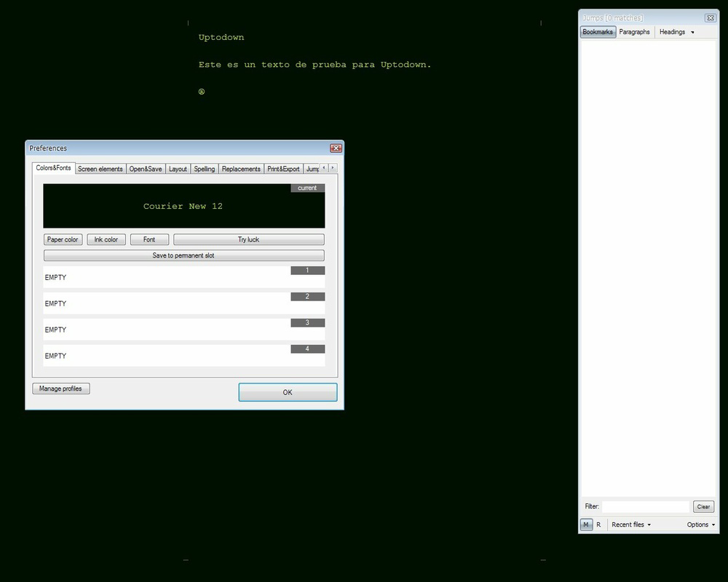Select empty color slot 4
Image resolution: width=728 pixels, height=582 pixels.
[x=184, y=356]
